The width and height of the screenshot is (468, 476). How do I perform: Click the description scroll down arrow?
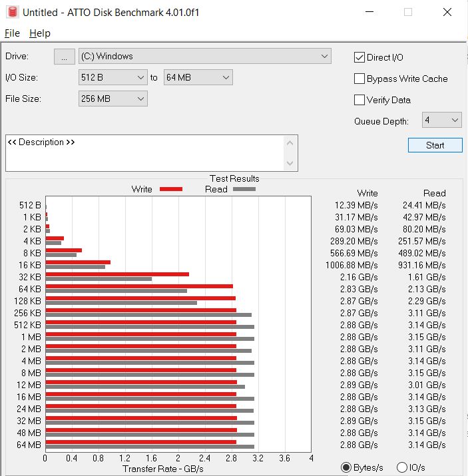(290, 163)
